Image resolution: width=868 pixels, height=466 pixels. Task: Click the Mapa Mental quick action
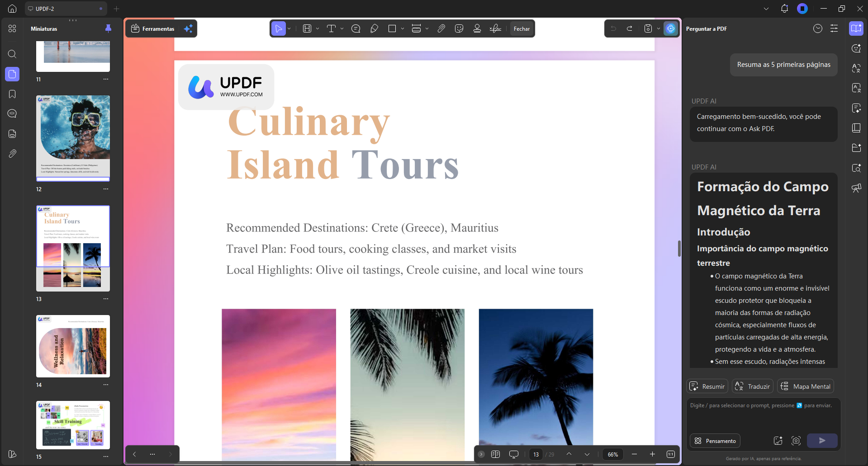tap(806, 386)
